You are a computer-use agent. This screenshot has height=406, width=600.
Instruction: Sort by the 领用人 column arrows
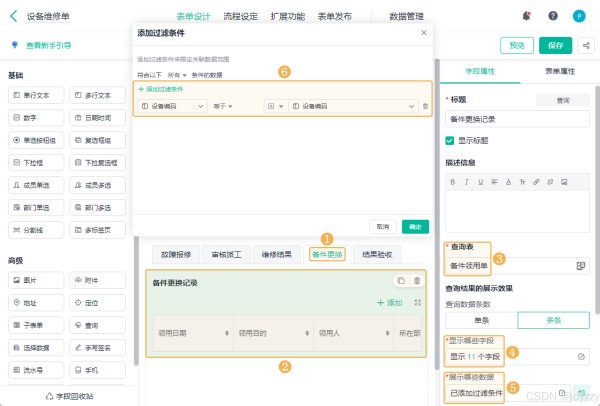click(387, 333)
